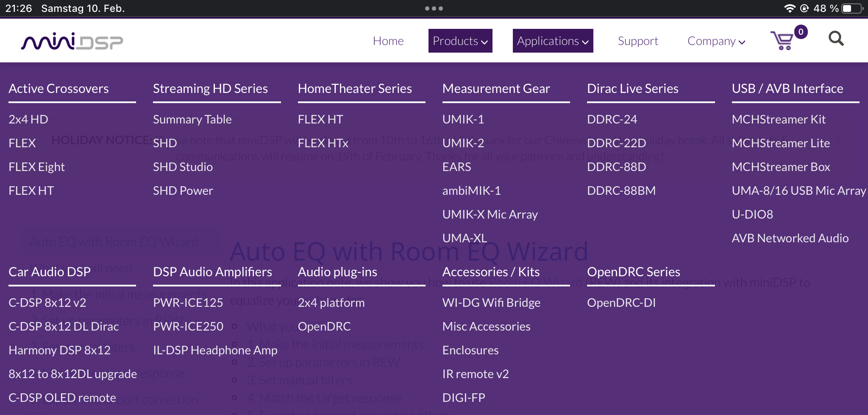The image size is (868, 415).
Task: Open 8x12 to 8x12DL upgrade link
Action: (72, 374)
